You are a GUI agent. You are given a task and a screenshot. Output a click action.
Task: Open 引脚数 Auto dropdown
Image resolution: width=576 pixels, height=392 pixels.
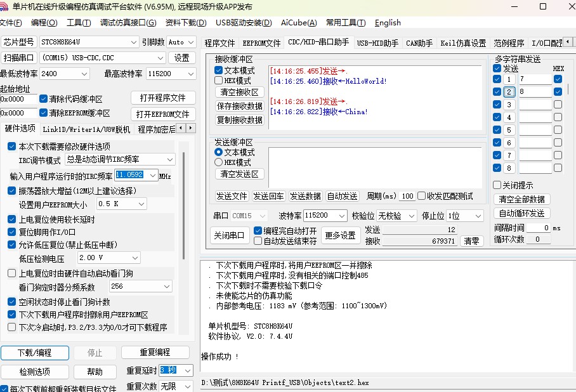[191, 42]
